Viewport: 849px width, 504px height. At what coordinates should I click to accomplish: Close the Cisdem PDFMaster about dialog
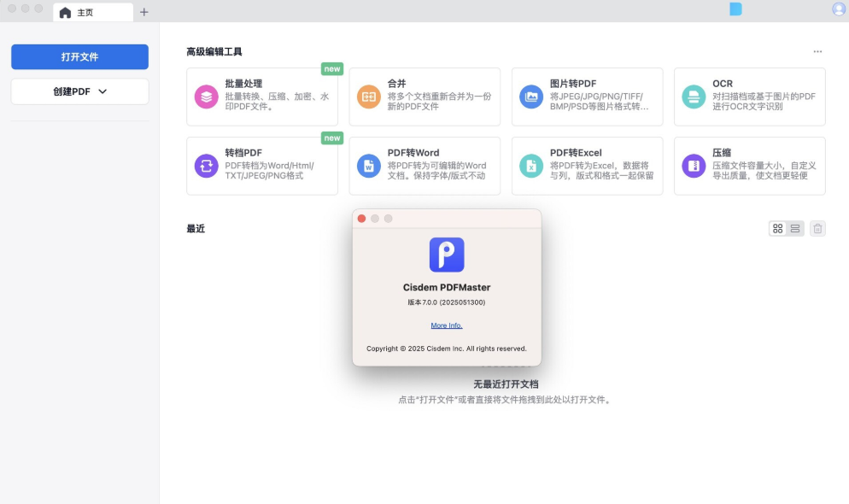pos(361,219)
